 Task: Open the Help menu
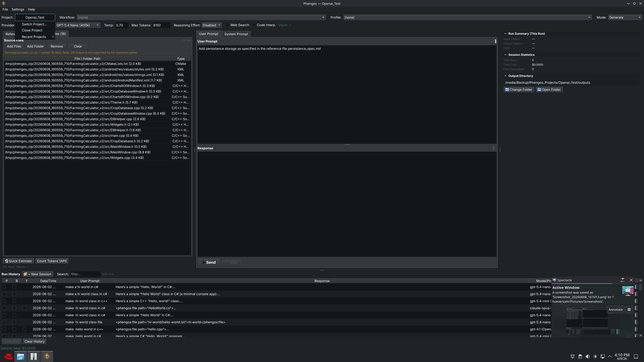31,9
